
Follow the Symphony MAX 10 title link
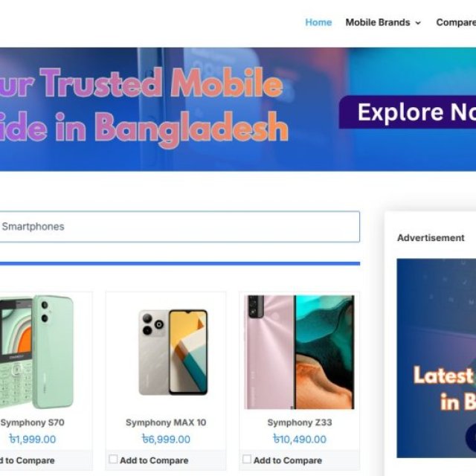pos(166,422)
